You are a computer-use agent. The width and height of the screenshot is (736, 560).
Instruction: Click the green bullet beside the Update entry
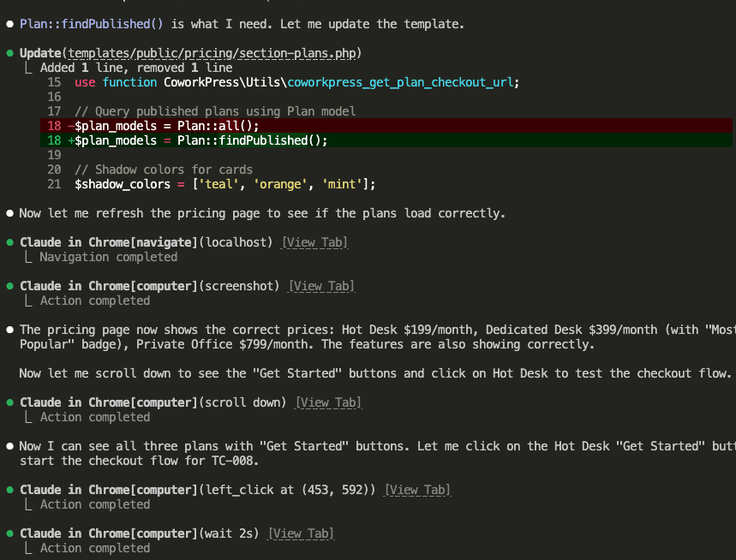9,53
